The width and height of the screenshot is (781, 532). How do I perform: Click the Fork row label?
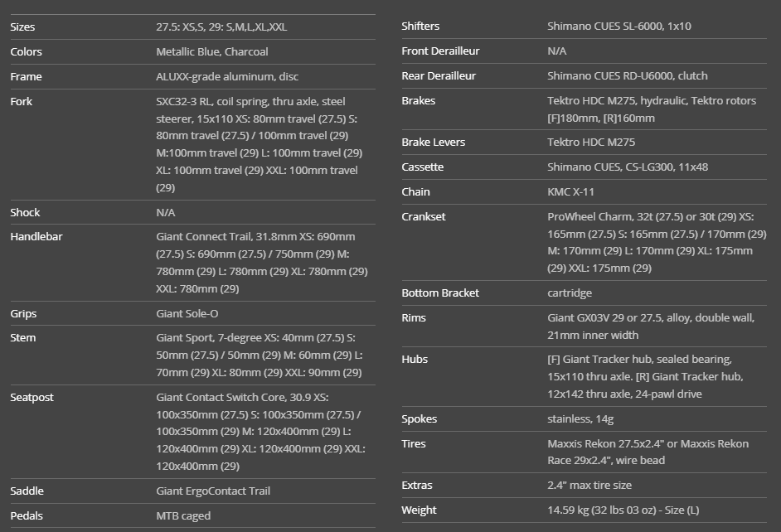tap(22, 101)
